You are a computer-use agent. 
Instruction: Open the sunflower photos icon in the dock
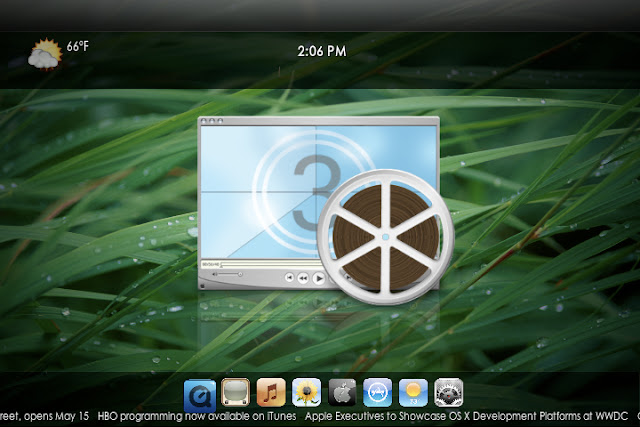pyautogui.click(x=307, y=392)
